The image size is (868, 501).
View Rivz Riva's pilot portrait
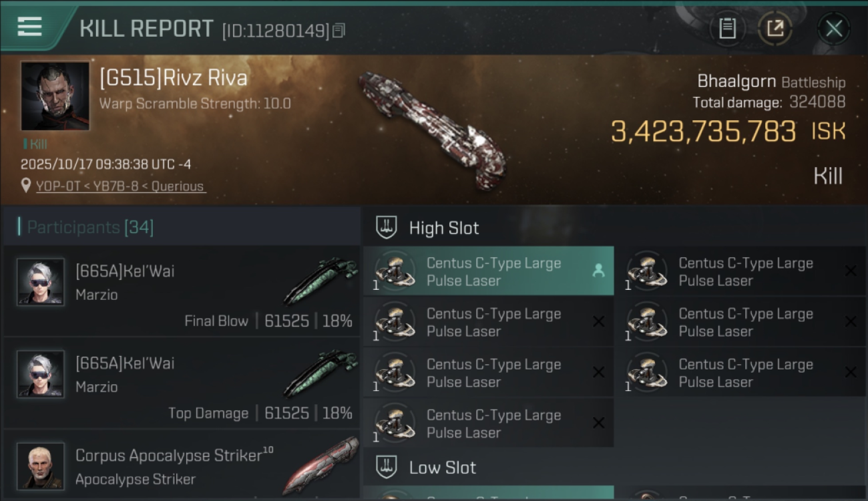tap(55, 96)
